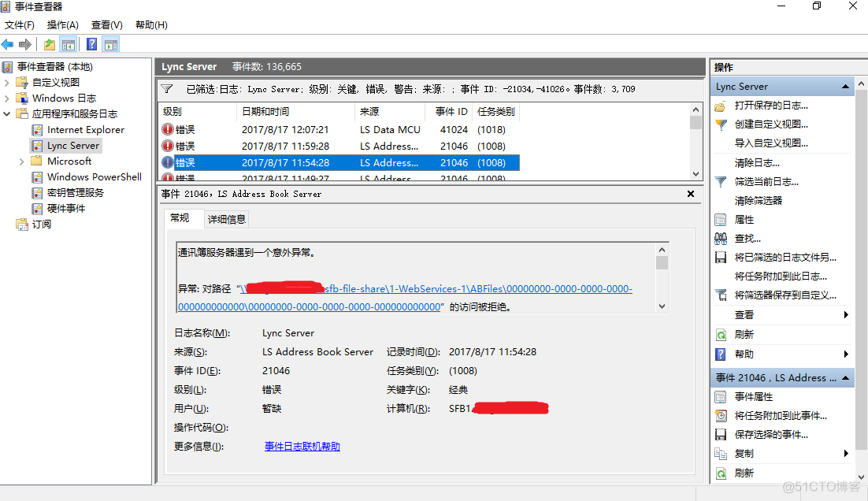This screenshot has width=868, height=501.
Task: Click error icon of 12:07:21 event row
Action: pyautogui.click(x=167, y=129)
